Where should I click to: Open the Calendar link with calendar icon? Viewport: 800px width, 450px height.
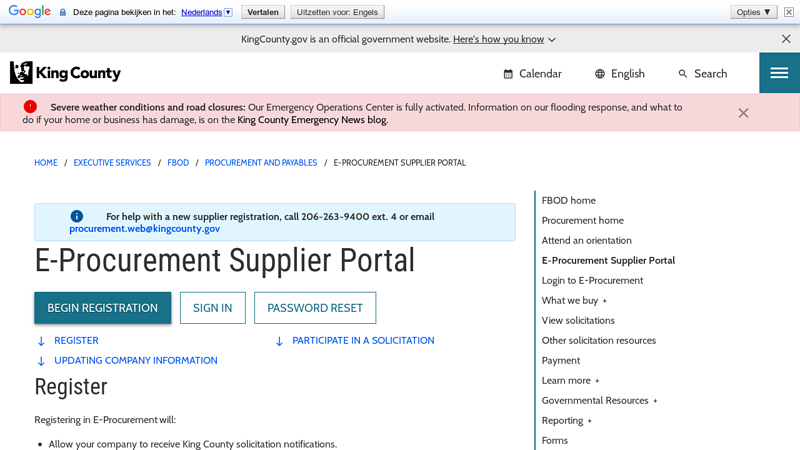[x=532, y=74]
